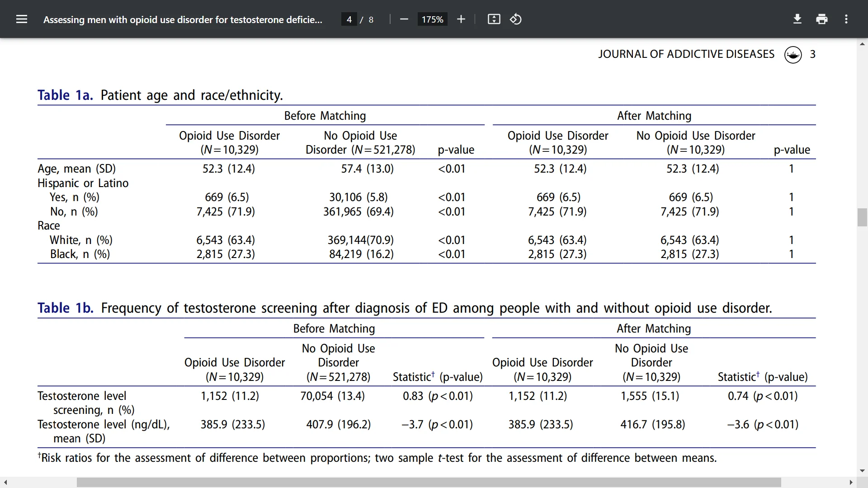Toggle fit to page button
The height and width of the screenshot is (488, 868).
pyautogui.click(x=494, y=19)
